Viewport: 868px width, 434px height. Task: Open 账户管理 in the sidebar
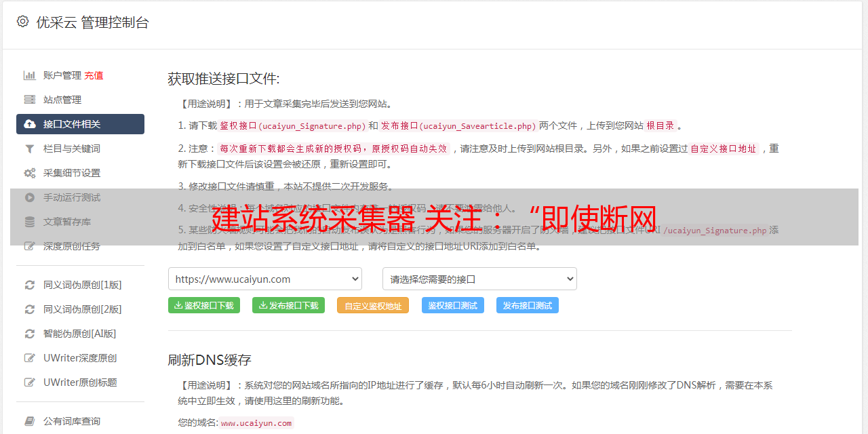pos(62,75)
